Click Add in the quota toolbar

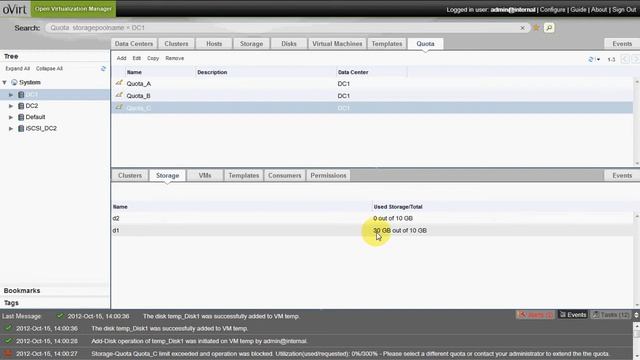(121, 58)
